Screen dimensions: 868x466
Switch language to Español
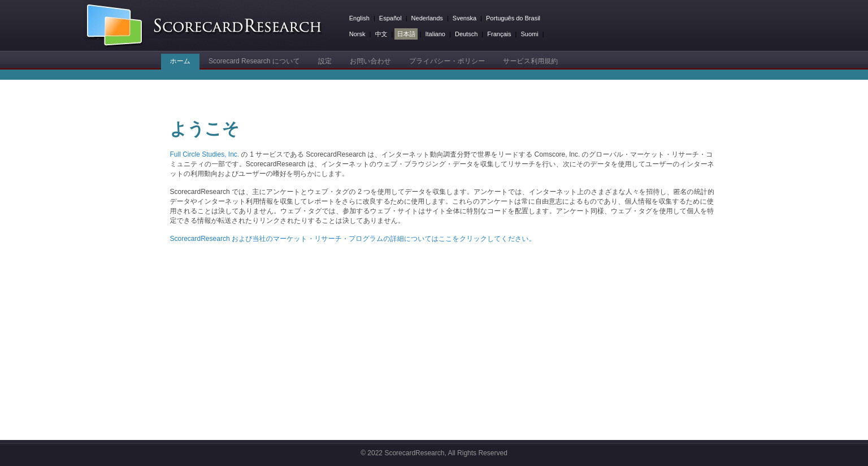click(x=390, y=18)
